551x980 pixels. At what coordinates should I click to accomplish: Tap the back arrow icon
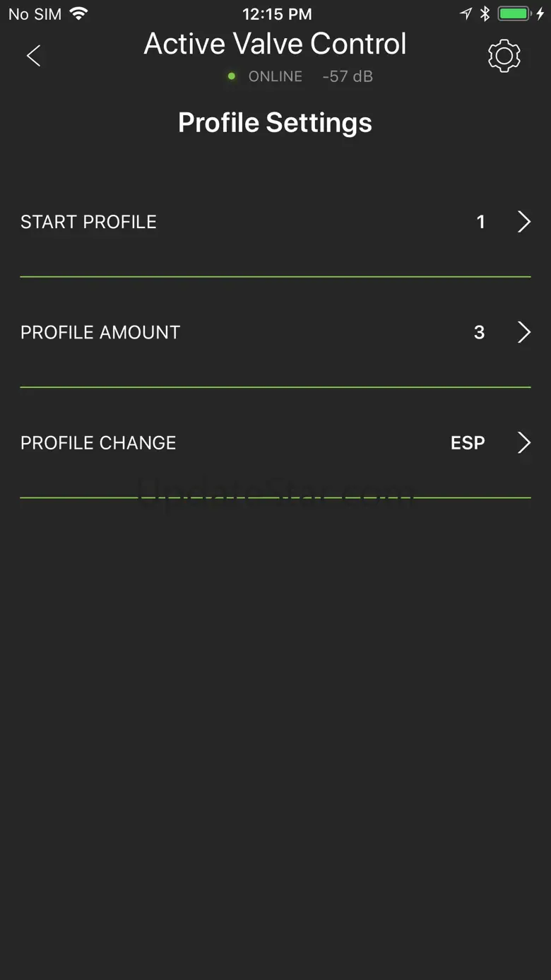33,56
